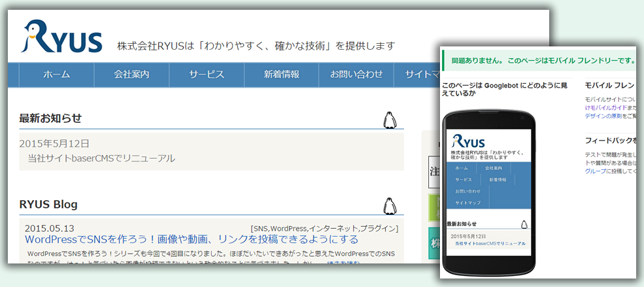Image resolution: width=644 pixels, height=287 pixels.
Task: Click the 最新お知らせ heading on website
Action: [x=50, y=119]
